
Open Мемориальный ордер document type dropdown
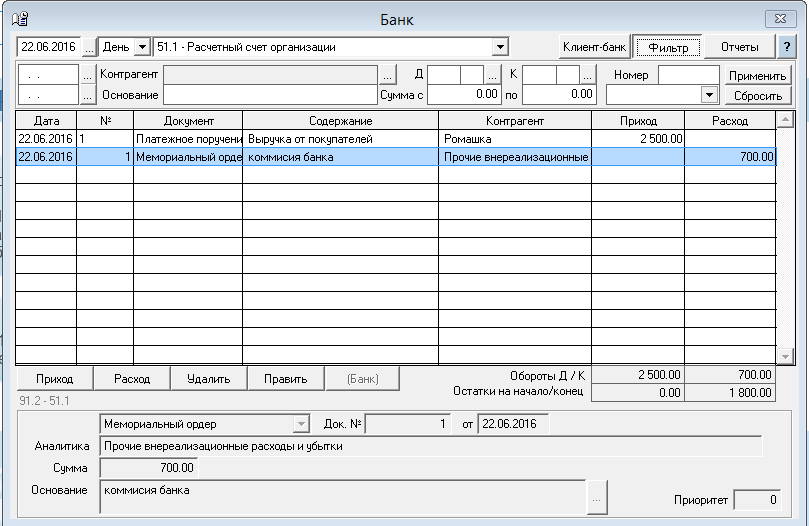click(x=301, y=424)
